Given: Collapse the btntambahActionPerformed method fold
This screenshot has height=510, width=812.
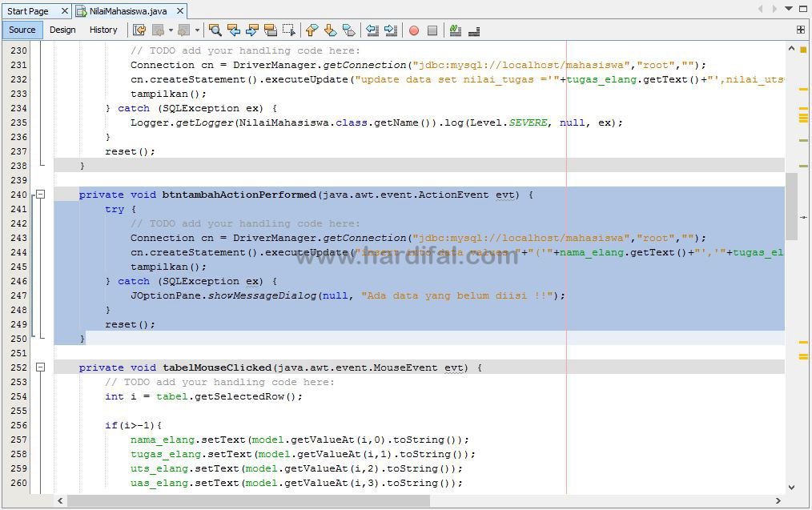Looking at the screenshot, I should [40, 194].
